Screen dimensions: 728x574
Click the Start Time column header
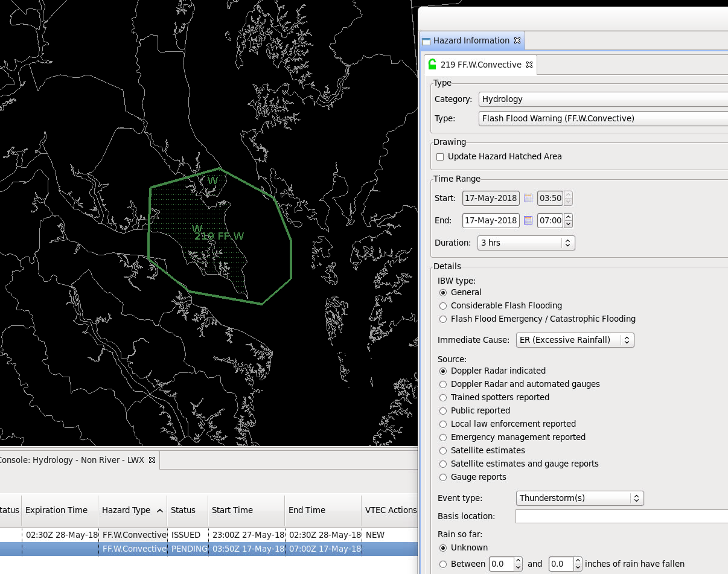246,510
